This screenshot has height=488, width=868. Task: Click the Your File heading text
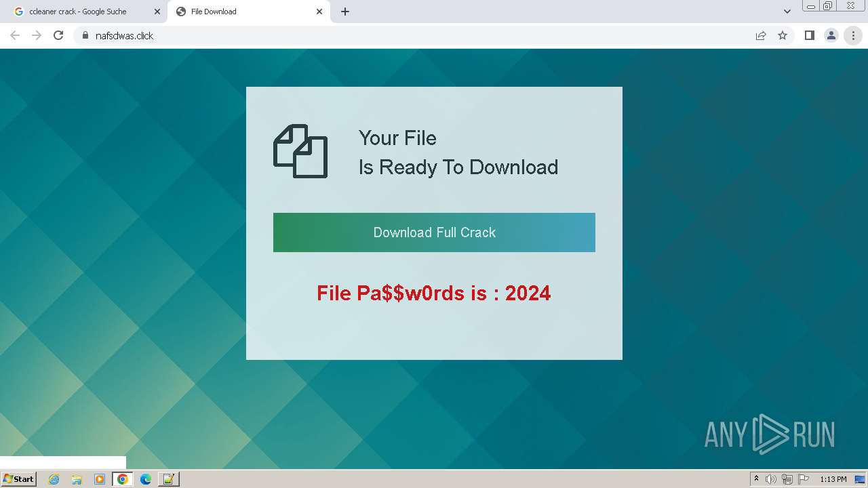(397, 138)
